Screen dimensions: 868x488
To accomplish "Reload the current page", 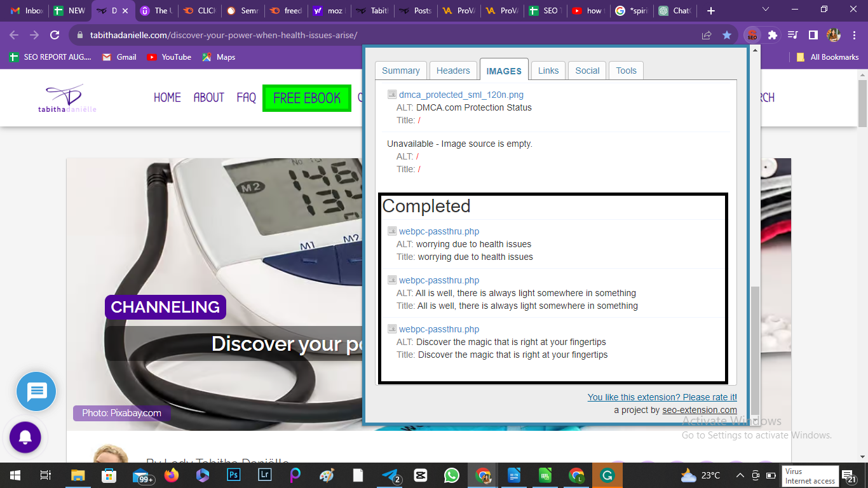I will (55, 36).
